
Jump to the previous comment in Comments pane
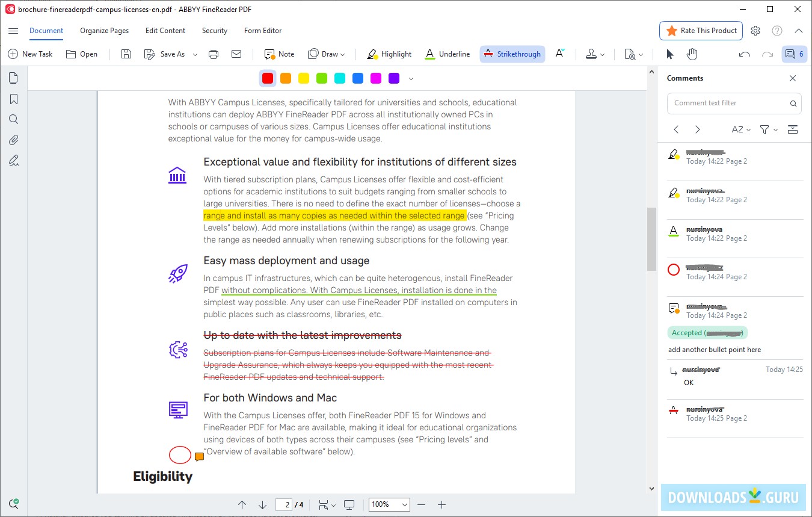676,129
